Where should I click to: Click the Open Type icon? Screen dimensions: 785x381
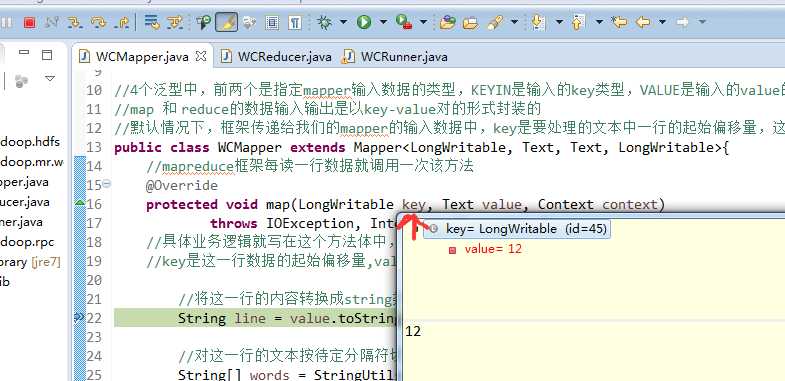[x=447, y=22]
